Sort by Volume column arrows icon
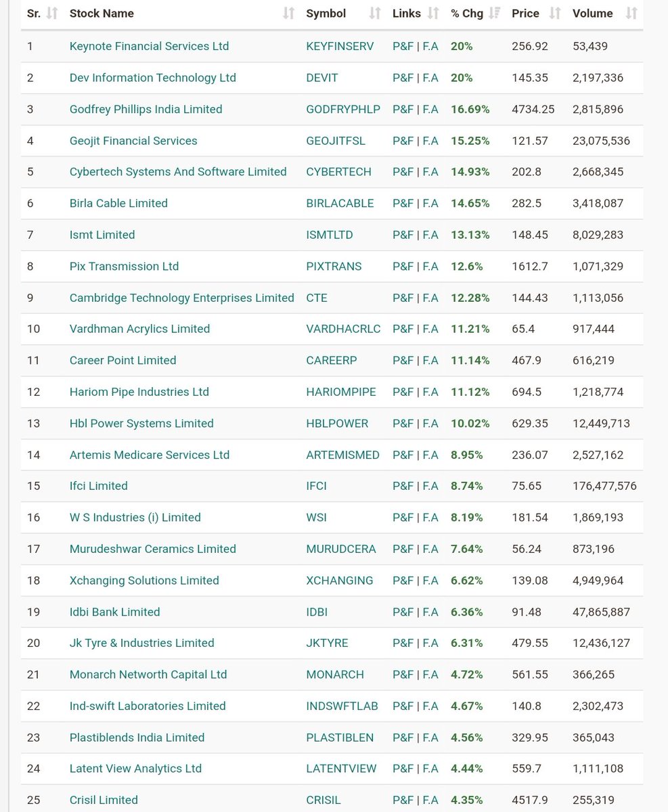Image resolution: width=668 pixels, height=812 pixels. pos(631,14)
